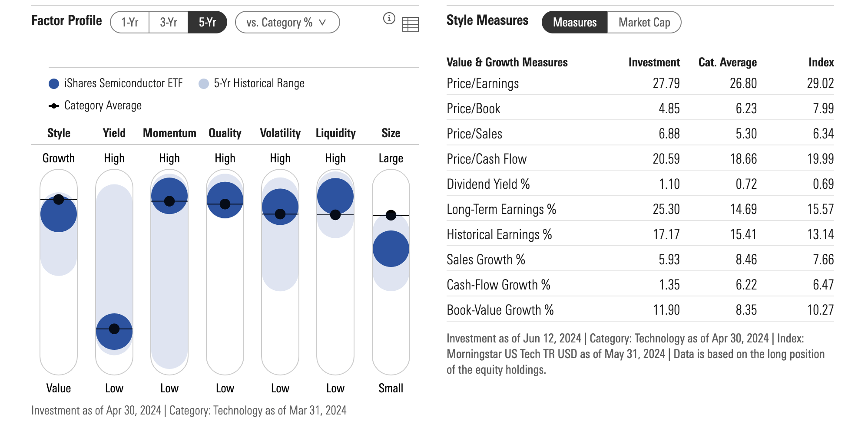Open the Factor Profile information tooltip icon
This screenshot has width=868, height=421.
tap(388, 18)
